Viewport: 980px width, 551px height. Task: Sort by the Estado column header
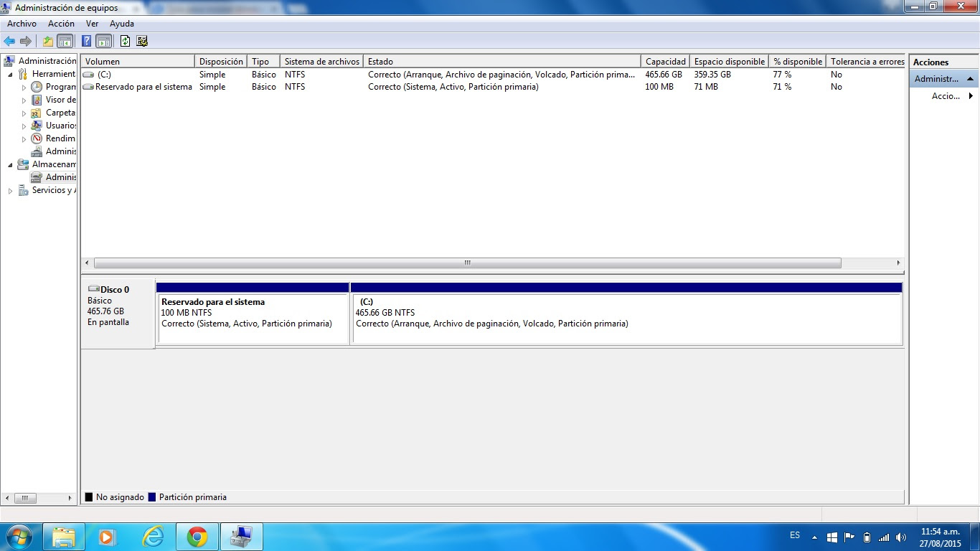click(x=502, y=62)
